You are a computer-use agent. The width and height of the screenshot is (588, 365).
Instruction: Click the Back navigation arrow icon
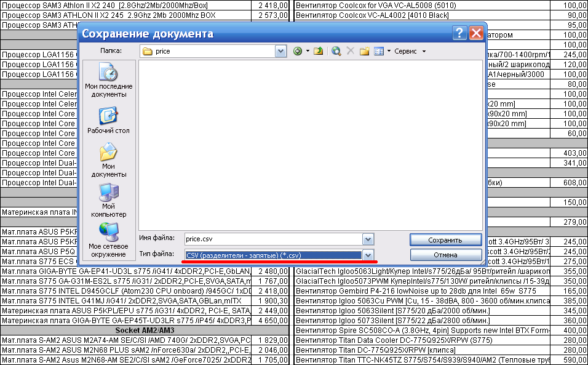click(x=298, y=51)
